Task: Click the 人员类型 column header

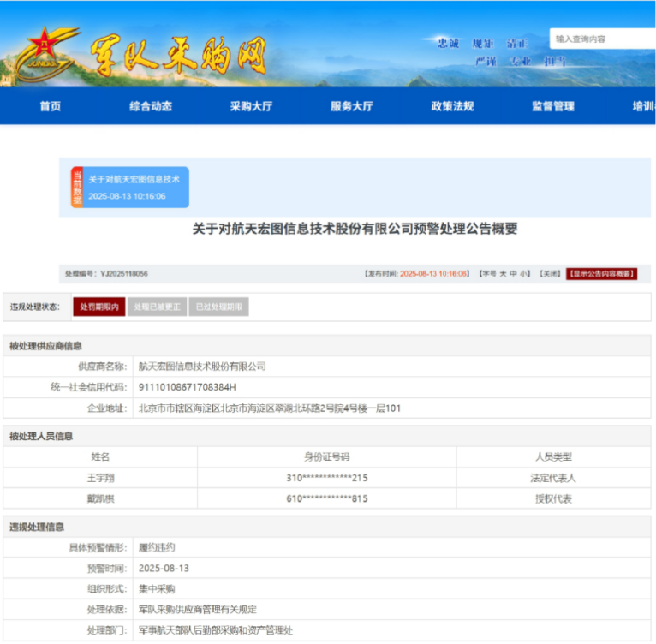Action: [x=553, y=457]
